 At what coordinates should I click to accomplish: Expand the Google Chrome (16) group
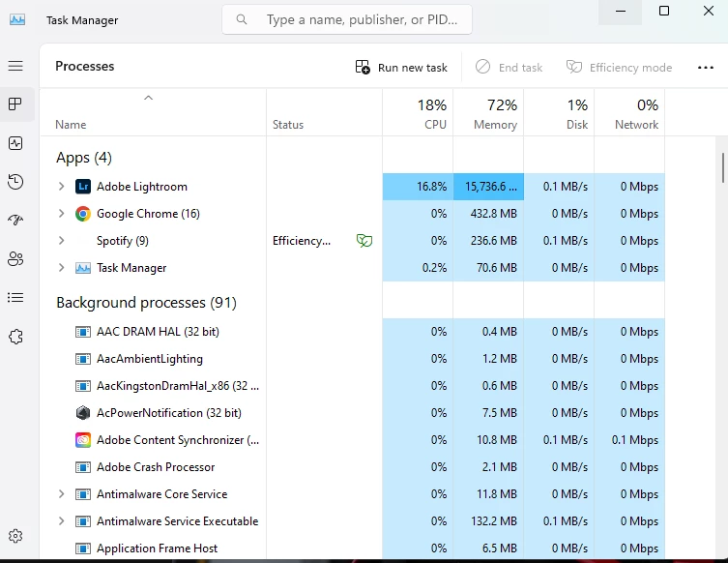[x=61, y=213]
